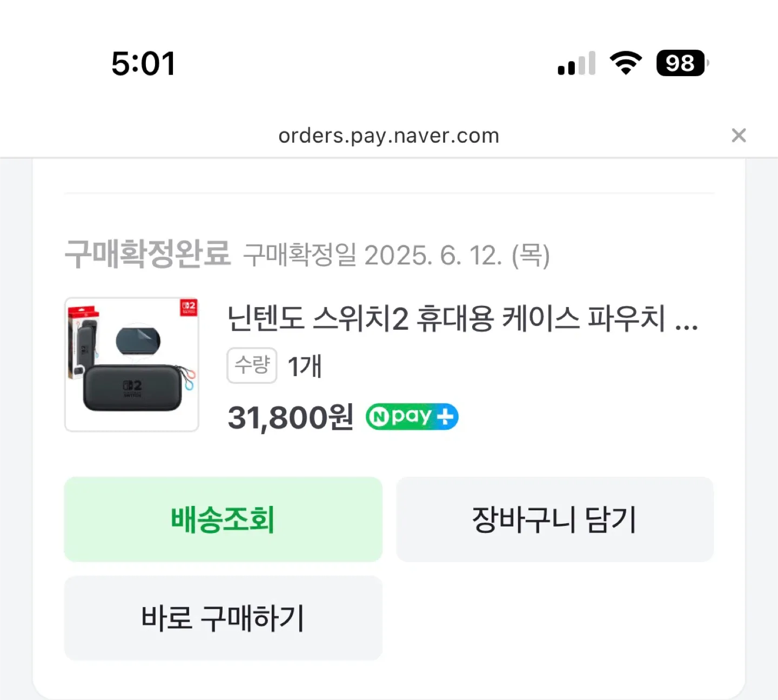The height and width of the screenshot is (700, 778).
Task: Add item via 장바구니 담기 button
Action: pyautogui.click(x=554, y=519)
